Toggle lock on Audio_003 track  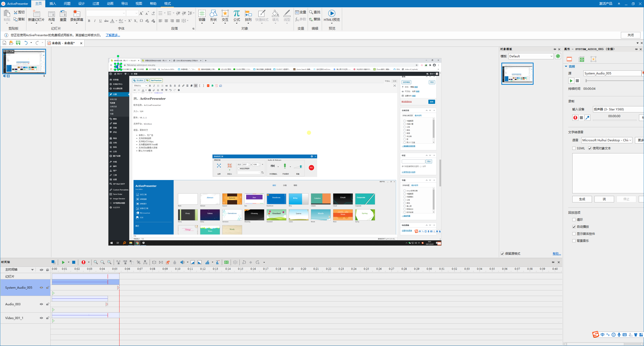48,304
